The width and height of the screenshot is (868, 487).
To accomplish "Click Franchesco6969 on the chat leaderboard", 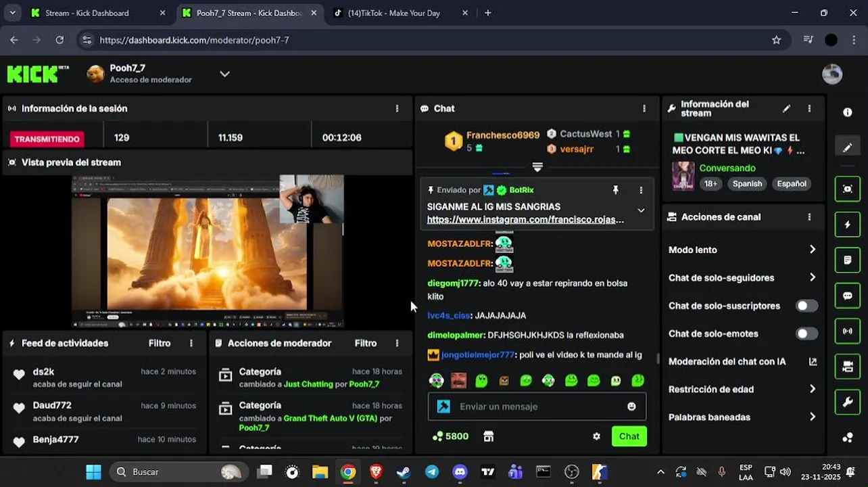I will [x=503, y=135].
